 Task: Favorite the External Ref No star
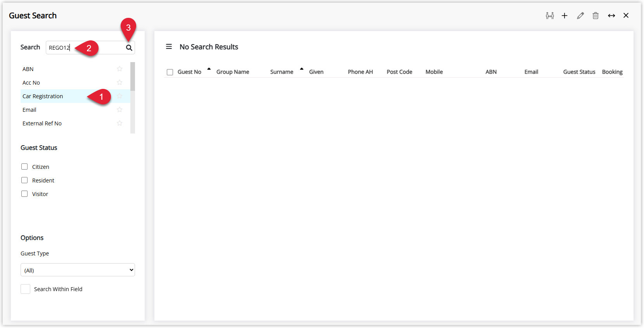coord(119,123)
